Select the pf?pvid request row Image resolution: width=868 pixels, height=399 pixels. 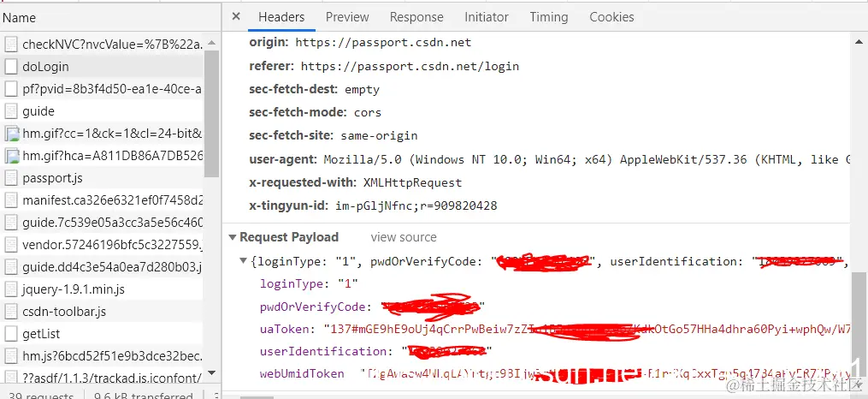[103, 89]
